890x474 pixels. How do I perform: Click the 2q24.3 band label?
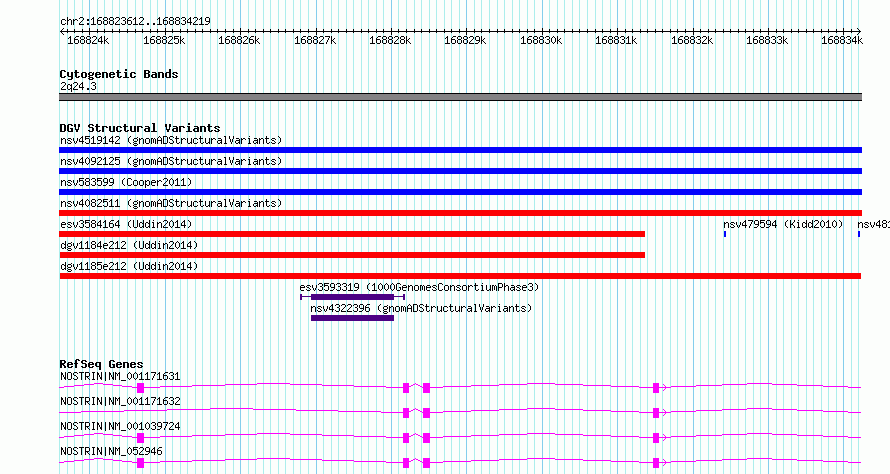pos(78,86)
